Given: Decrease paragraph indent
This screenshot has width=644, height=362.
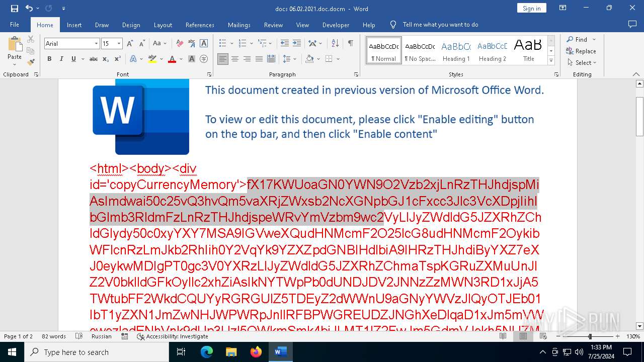Looking at the screenshot, I should [x=284, y=44].
